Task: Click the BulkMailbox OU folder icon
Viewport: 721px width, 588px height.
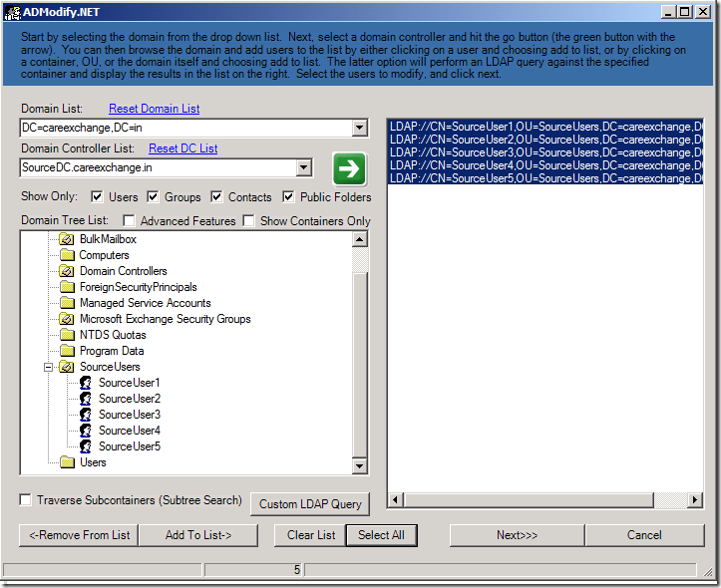Action: (67, 239)
